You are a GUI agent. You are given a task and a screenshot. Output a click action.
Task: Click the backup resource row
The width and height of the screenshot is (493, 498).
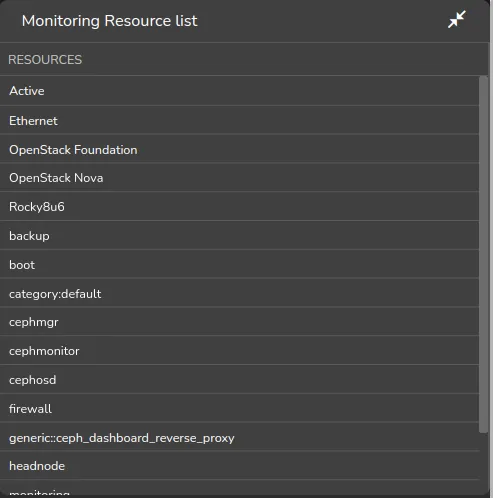239,235
